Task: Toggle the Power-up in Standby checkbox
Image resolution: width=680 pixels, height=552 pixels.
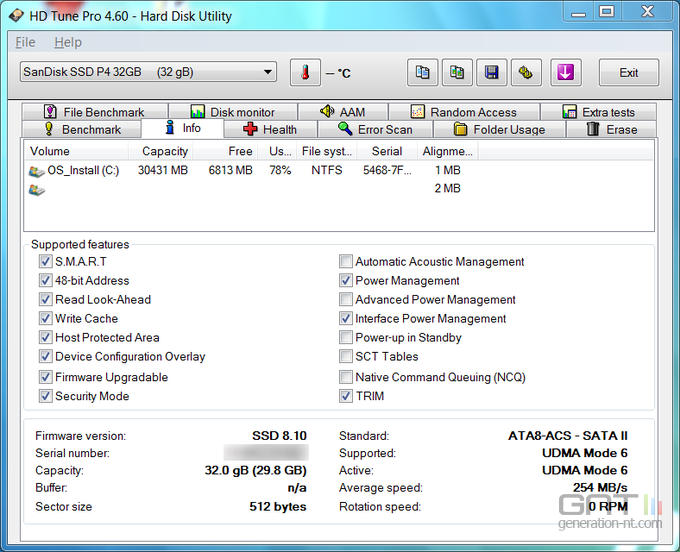Action: [x=346, y=337]
